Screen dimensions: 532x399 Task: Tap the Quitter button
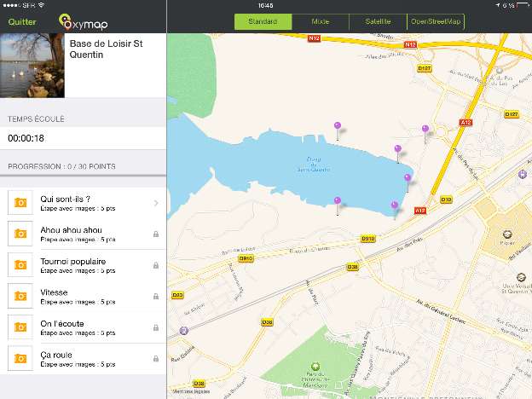pyautogui.click(x=21, y=21)
